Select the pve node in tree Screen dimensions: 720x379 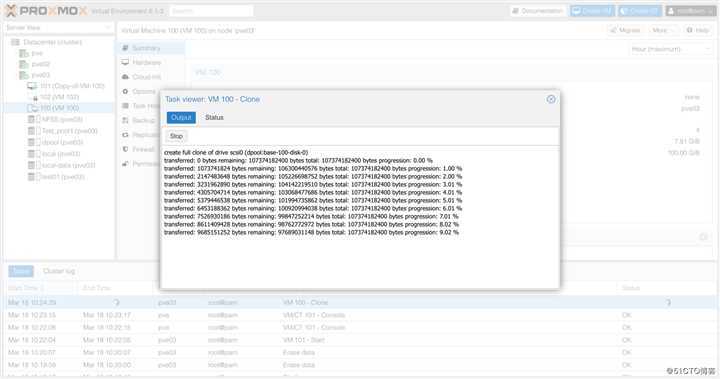(x=31, y=53)
